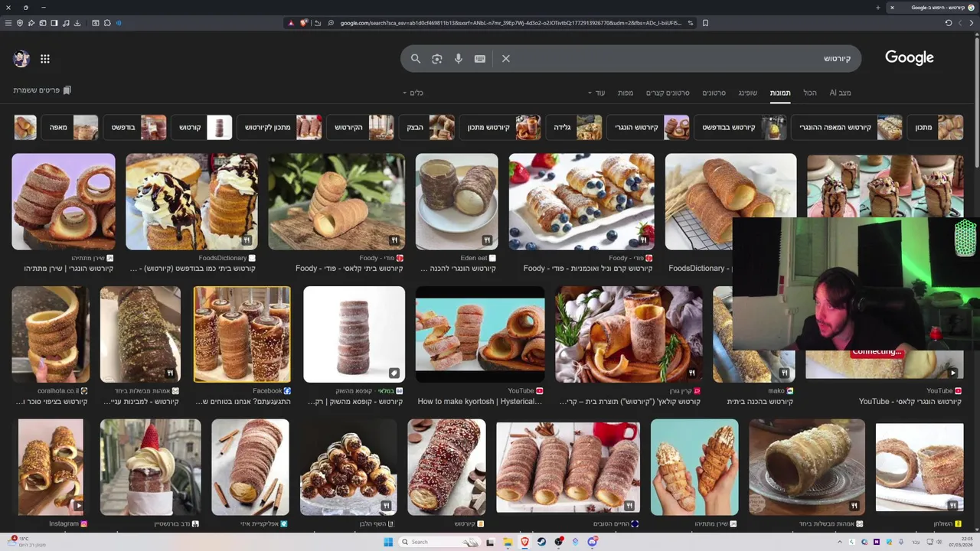Open Steam from the taskbar
This screenshot has width=980, height=551.
[542, 542]
